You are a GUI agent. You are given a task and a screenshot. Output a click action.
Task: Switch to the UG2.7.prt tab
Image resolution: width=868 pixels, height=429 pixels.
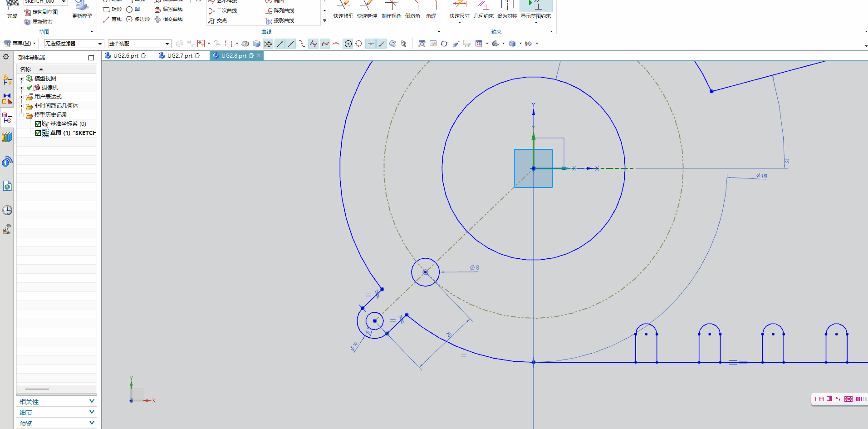[180, 56]
